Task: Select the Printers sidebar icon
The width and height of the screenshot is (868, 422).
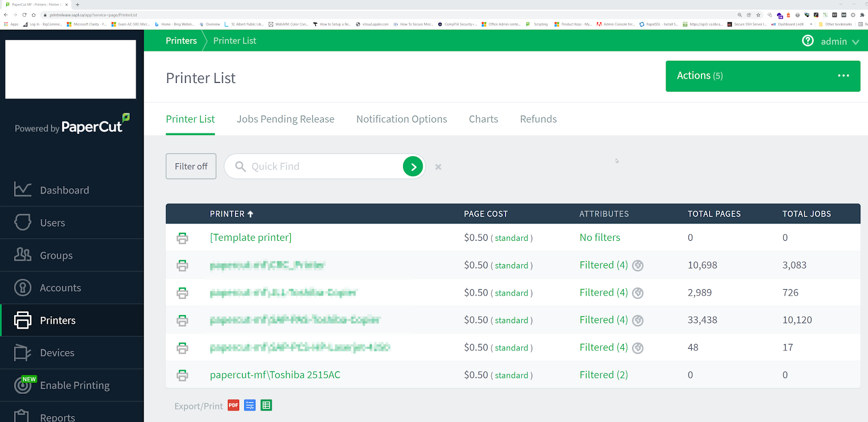Action: point(22,320)
